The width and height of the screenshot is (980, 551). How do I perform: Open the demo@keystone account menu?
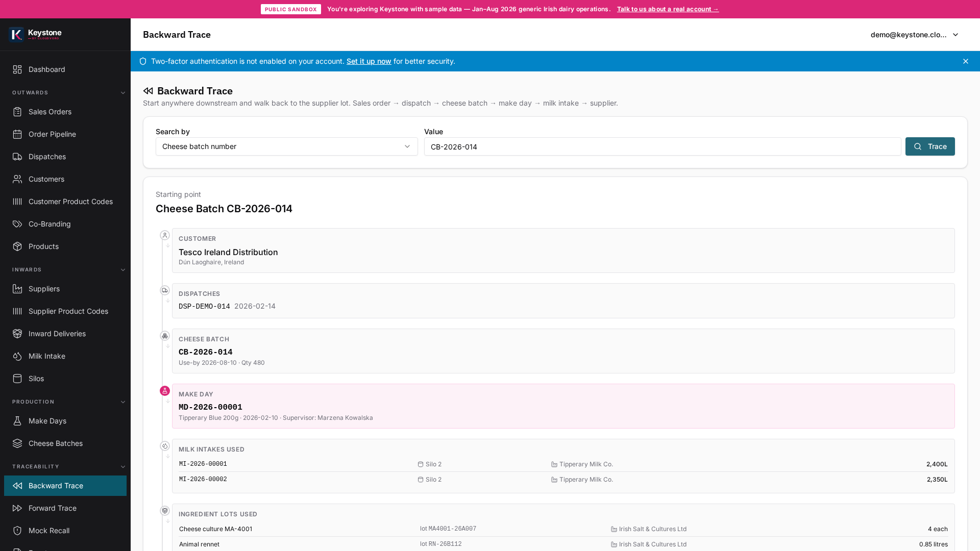point(915,35)
